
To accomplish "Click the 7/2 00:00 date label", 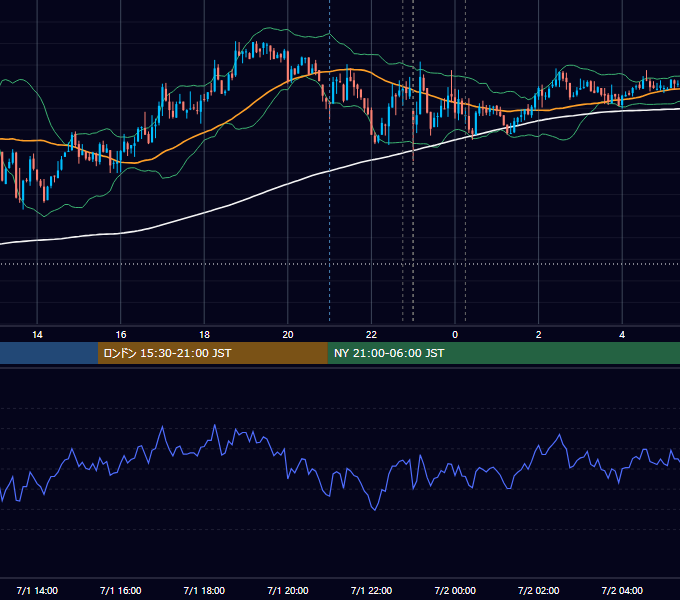I will click(455, 590).
